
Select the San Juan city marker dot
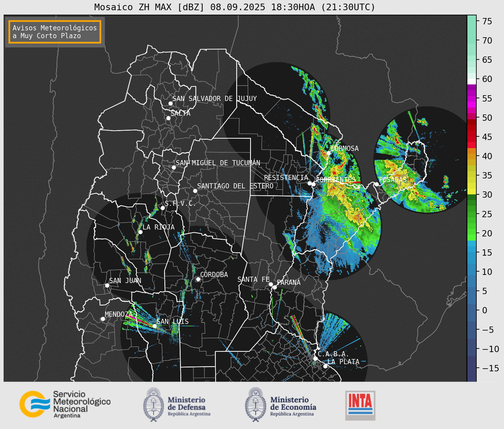[107, 285]
